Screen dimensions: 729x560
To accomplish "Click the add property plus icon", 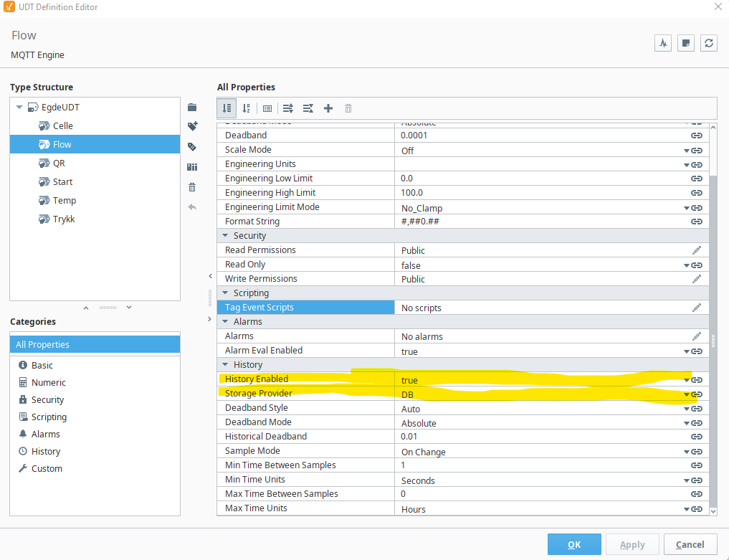I will (x=328, y=108).
